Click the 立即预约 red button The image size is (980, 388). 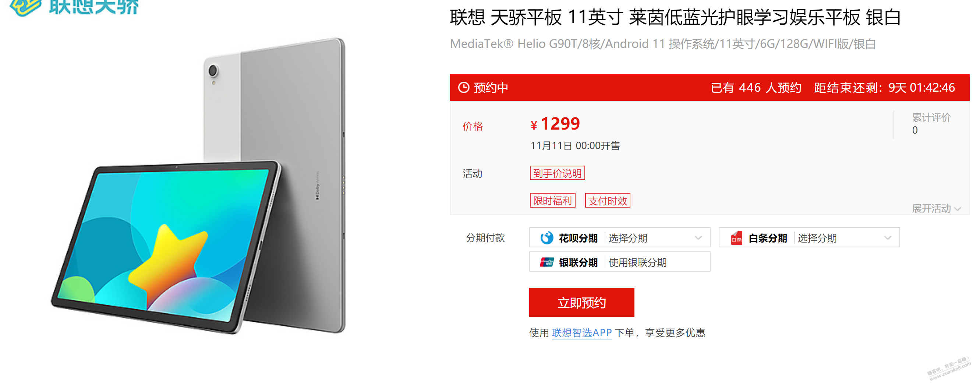581,303
